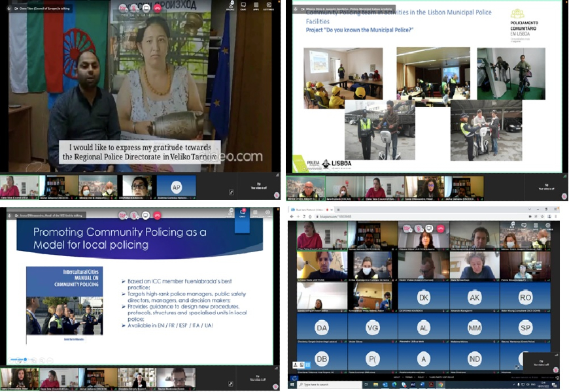Toggle camera in top-left meeting window
Image resolution: width=569 pixels, height=392 pixels.
pyautogui.click(x=123, y=8)
